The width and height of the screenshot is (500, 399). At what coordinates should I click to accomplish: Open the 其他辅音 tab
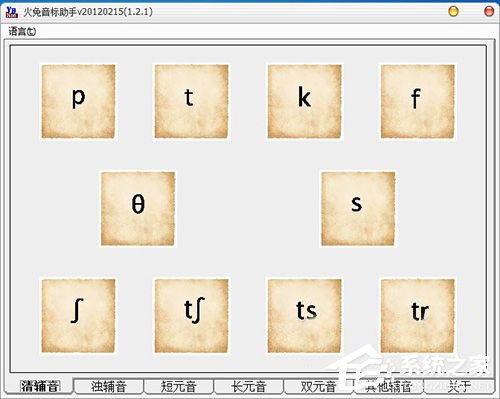(x=388, y=387)
